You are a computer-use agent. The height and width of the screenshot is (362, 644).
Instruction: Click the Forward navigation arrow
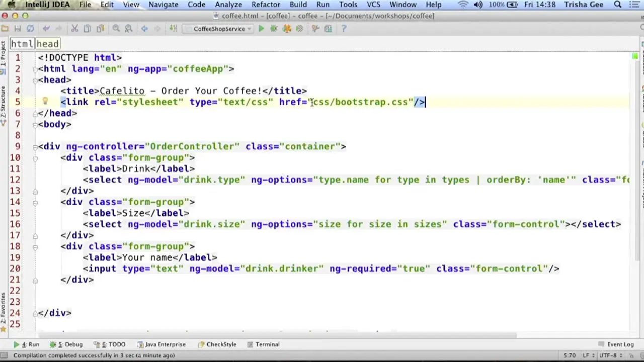tap(157, 29)
